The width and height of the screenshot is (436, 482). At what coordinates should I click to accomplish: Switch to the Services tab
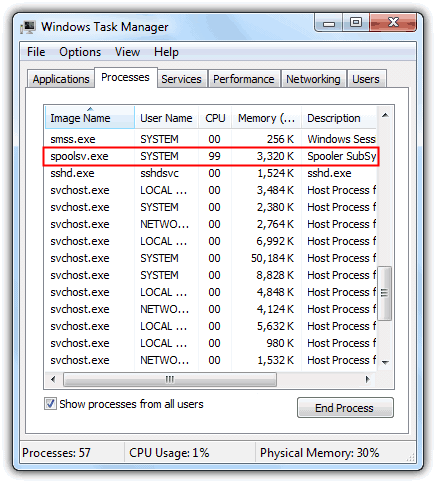tap(182, 79)
